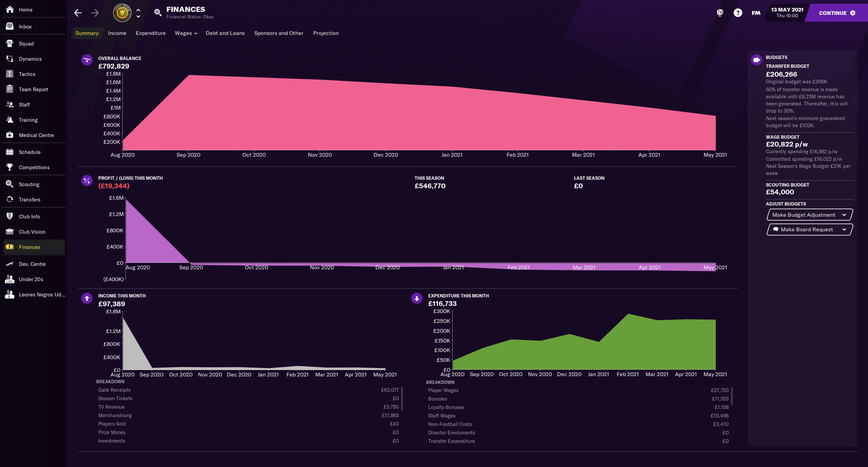Go to Tactics in sidebar

pos(27,74)
